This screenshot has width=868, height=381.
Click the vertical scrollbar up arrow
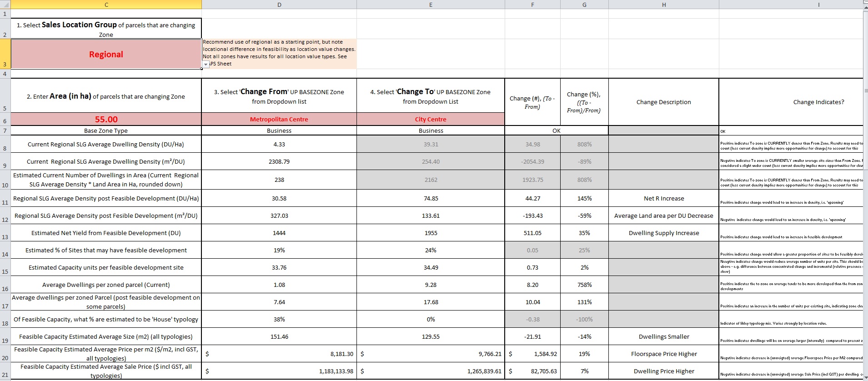(865, 2)
